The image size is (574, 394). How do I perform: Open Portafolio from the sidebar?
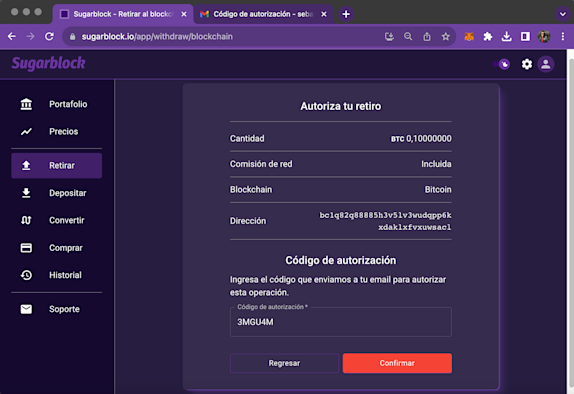[56, 104]
